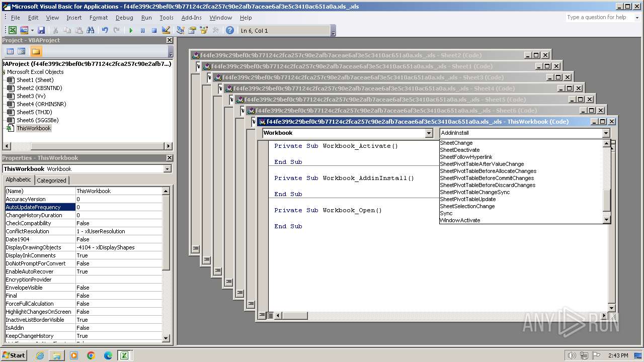644x362 pixels.
Task: Open the File menu
Action: 16,18
